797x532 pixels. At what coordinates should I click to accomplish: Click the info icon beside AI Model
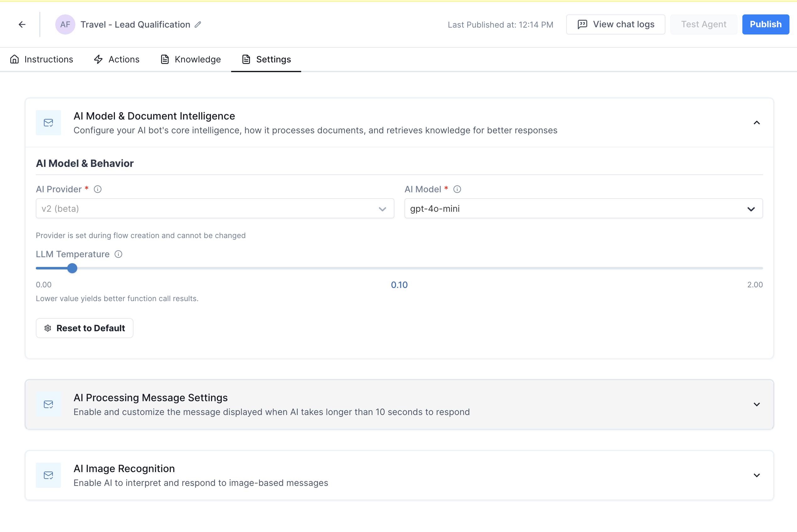point(457,189)
